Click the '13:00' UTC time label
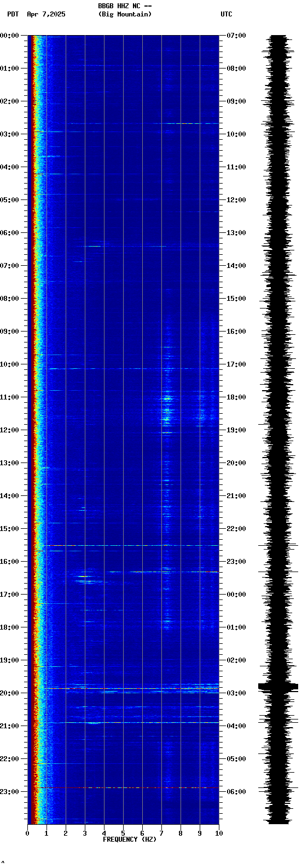The height and width of the screenshot is (868, 302). 236,233
